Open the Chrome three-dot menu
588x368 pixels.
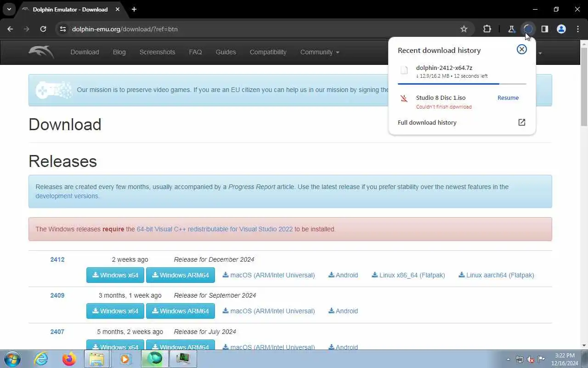tap(578, 29)
